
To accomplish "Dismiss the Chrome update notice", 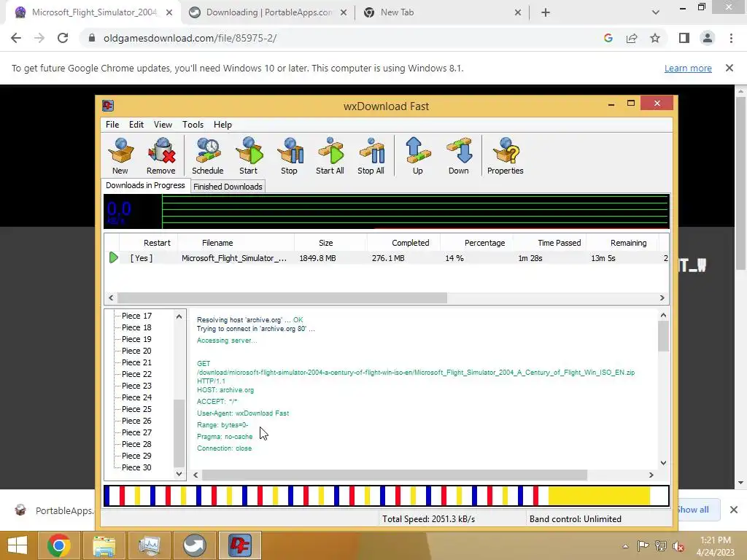I will 729,68.
